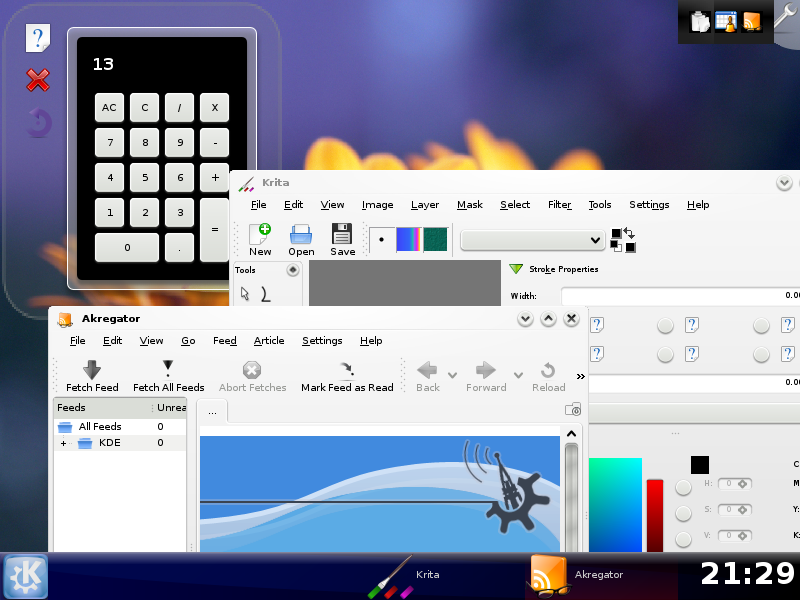This screenshot has width=800, height=600.
Task: Click Open file icon in Krita
Action: tap(301, 240)
